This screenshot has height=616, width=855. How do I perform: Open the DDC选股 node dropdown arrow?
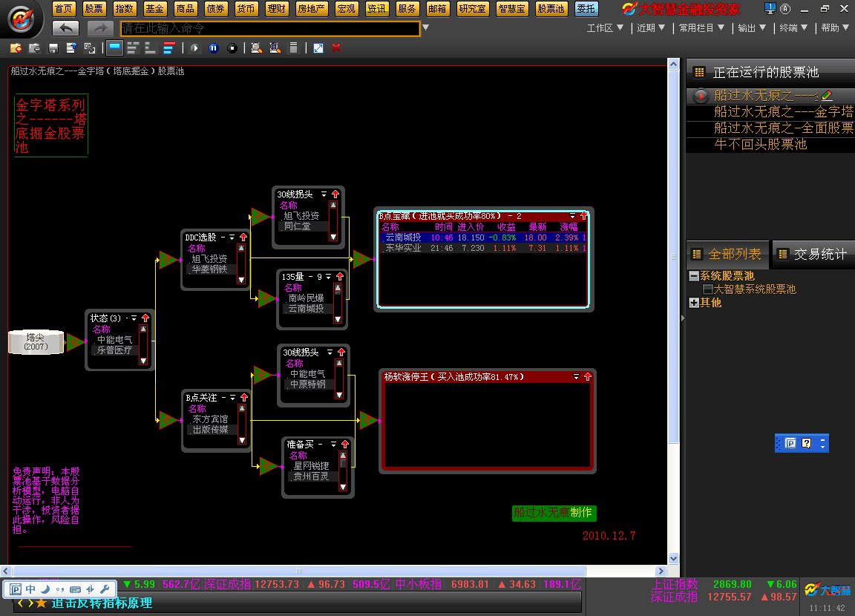232,237
